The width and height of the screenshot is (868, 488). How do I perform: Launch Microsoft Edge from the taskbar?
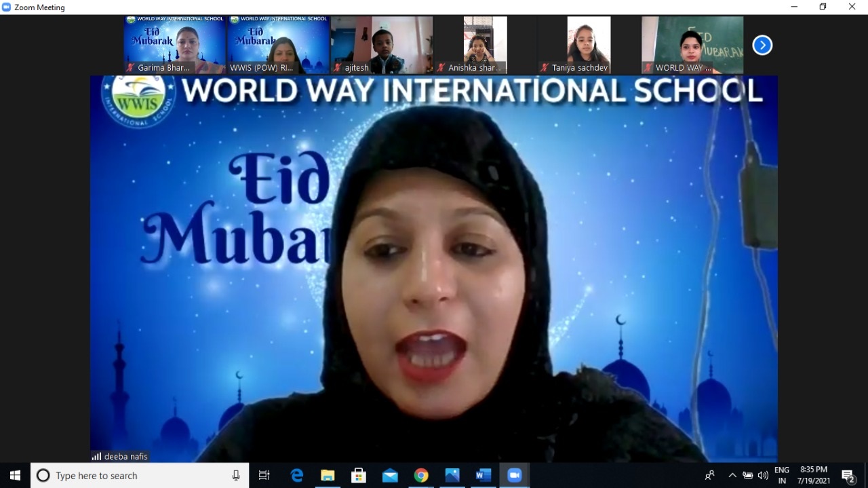point(297,476)
